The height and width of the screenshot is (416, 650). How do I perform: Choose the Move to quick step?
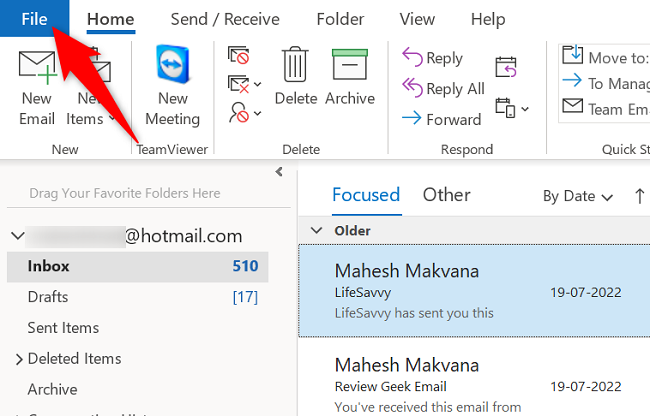(605, 56)
